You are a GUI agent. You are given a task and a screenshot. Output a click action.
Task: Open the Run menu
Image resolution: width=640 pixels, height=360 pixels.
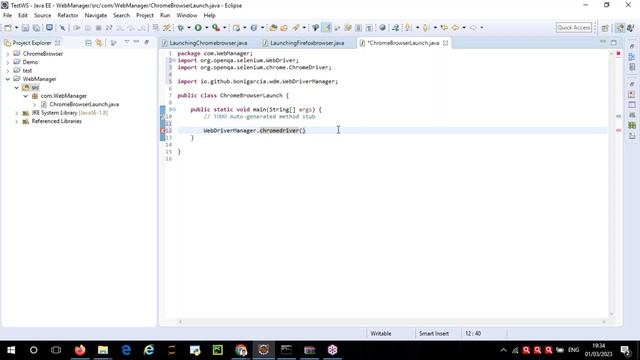pos(165,16)
